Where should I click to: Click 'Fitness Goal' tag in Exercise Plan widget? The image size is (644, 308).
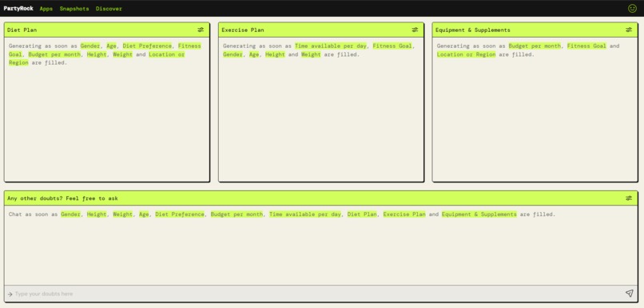(x=392, y=46)
